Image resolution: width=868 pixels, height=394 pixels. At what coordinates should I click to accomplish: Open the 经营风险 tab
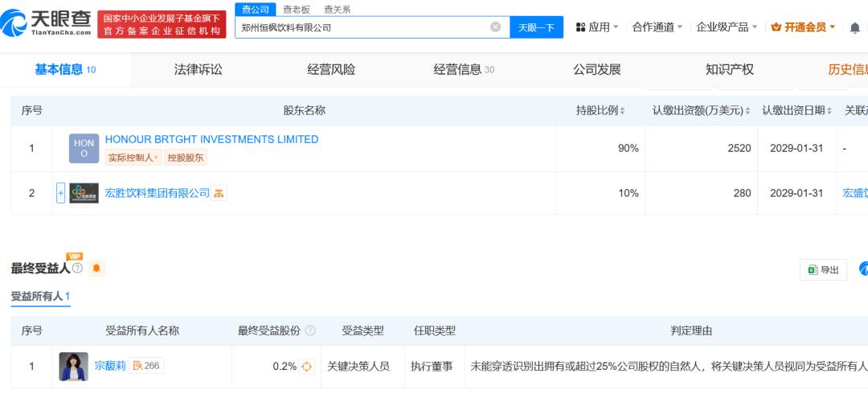click(x=331, y=70)
